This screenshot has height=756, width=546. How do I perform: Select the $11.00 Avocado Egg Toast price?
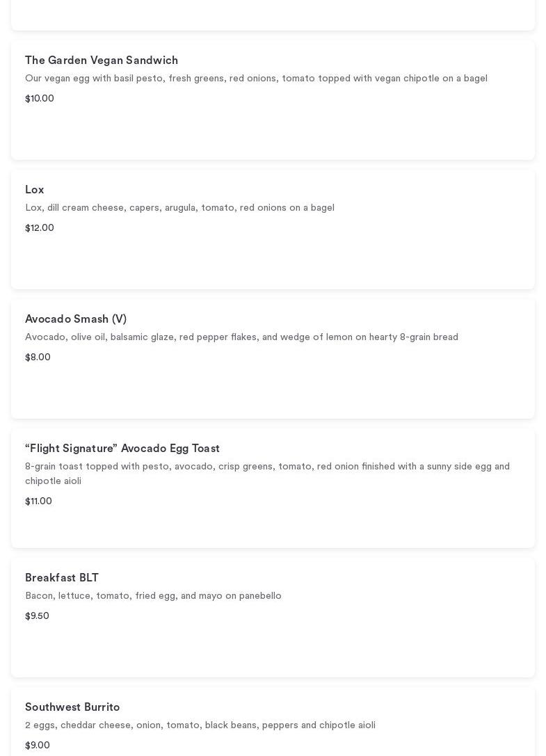pyautogui.click(x=39, y=501)
